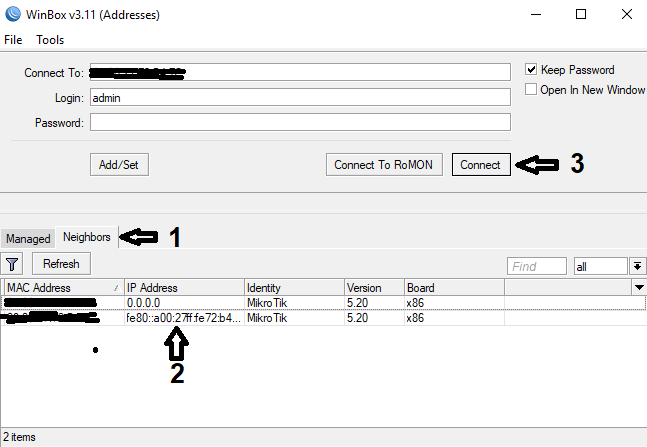Maximize the WinBox window

coord(581,14)
